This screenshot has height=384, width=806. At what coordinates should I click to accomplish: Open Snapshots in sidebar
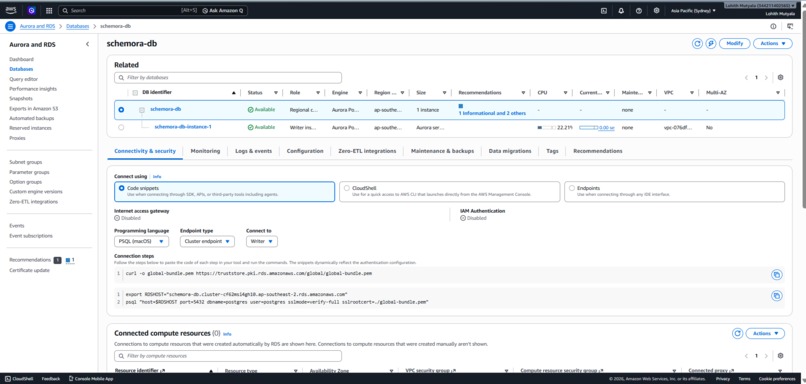pos(21,99)
